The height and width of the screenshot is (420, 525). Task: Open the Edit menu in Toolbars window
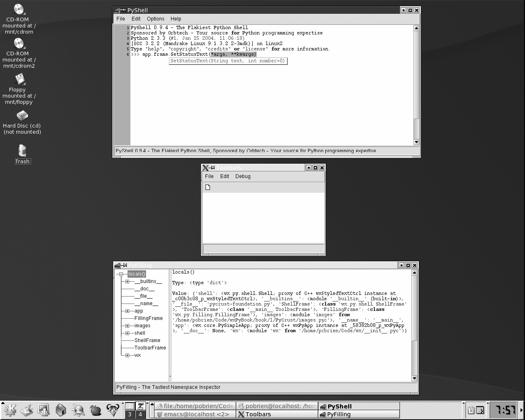(x=224, y=176)
